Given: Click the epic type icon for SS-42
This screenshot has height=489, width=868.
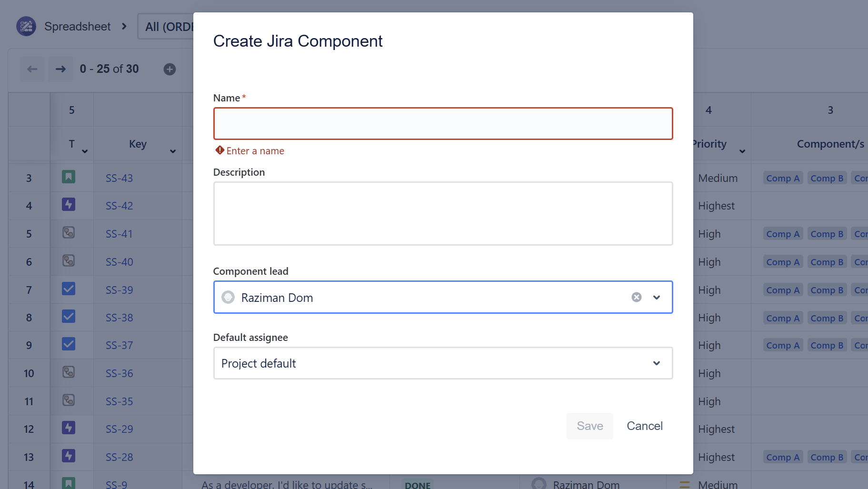Looking at the screenshot, I should point(69,205).
